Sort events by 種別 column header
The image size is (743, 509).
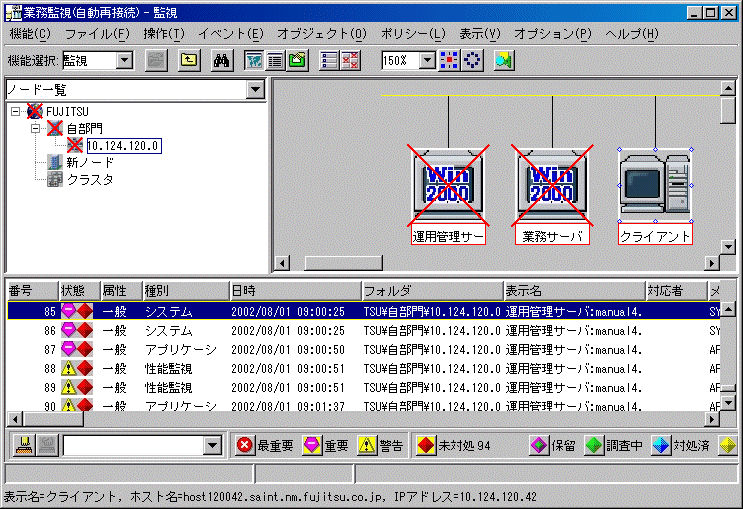tap(186, 291)
